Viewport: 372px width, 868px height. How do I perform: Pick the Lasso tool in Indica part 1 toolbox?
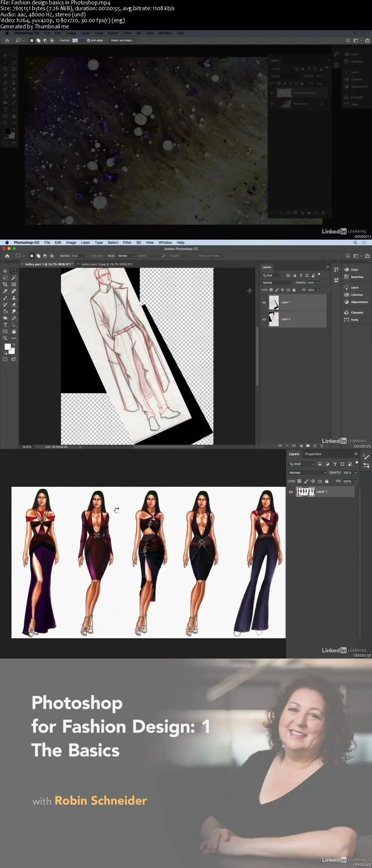(x=5, y=278)
